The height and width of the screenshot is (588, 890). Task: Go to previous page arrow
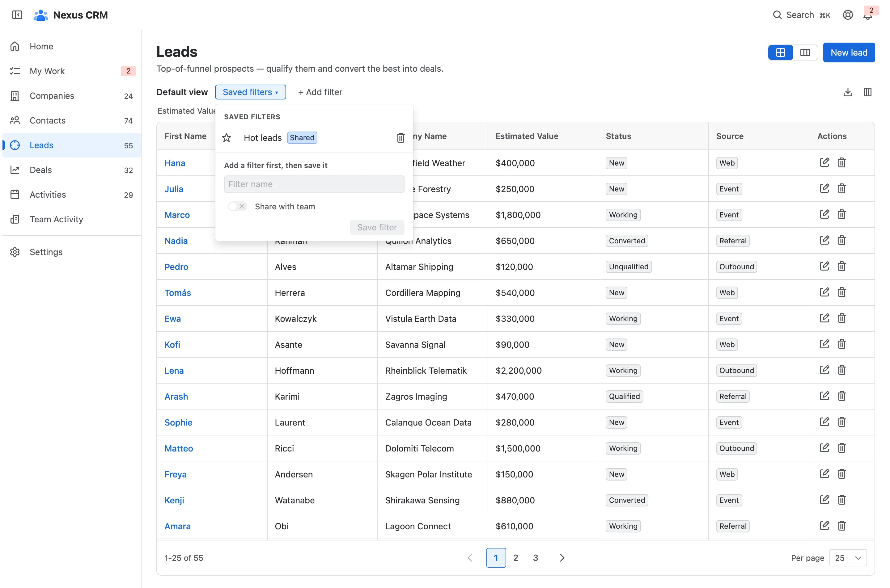point(470,558)
